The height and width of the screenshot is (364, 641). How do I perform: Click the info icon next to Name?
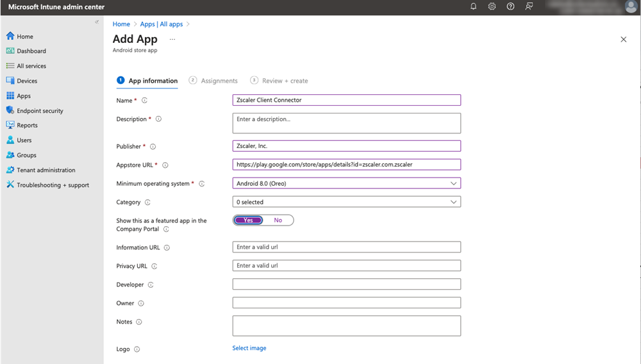pyautogui.click(x=144, y=101)
